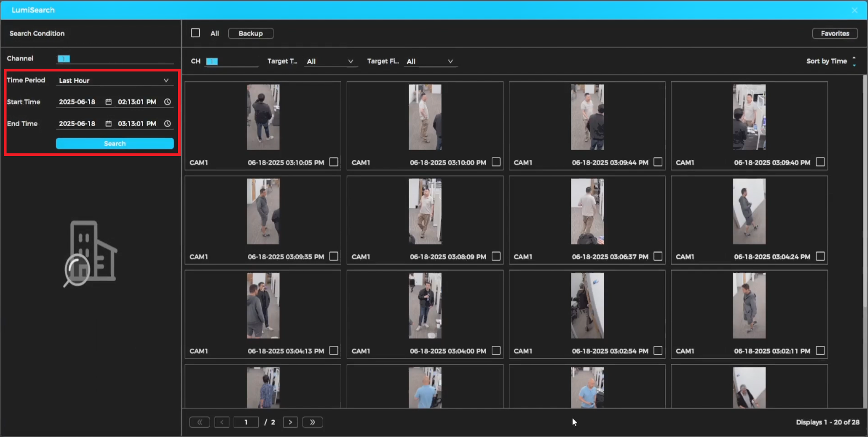This screenshot has height=437, width=868.
Task: Tick the checkbox for 03:08:09 PM capture
Action: tap(496, 256)
